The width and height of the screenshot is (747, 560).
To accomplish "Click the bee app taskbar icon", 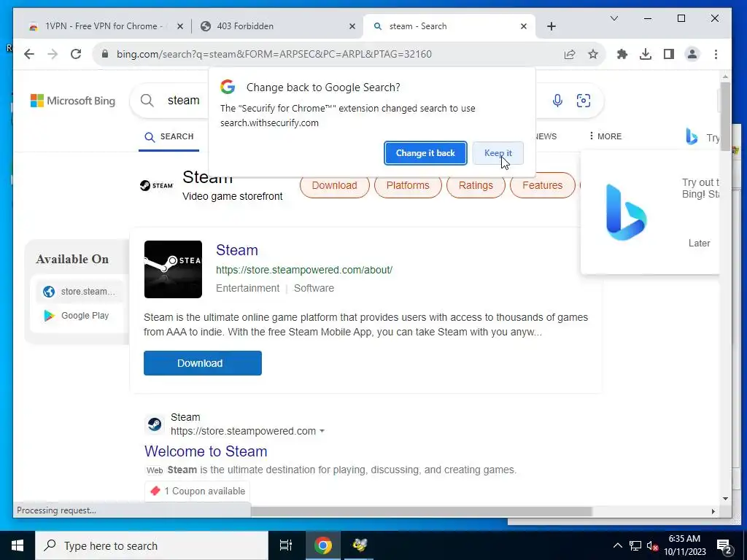I will pos(360,545).
